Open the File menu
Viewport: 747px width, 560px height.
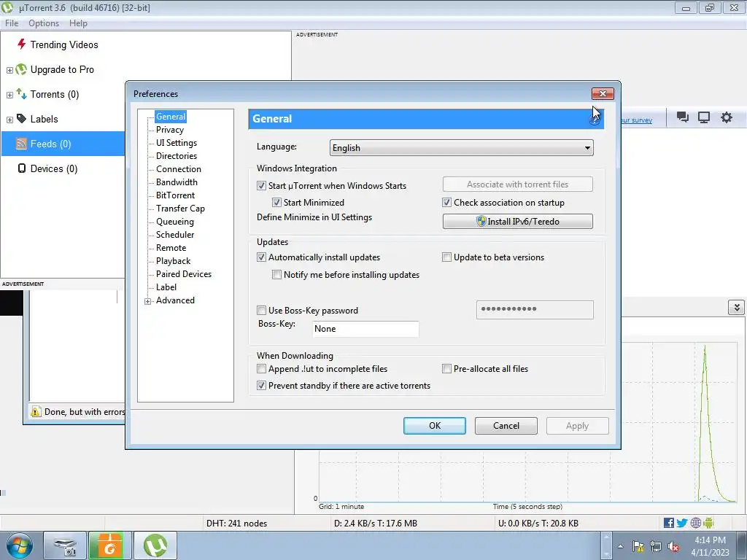(12, 23)
